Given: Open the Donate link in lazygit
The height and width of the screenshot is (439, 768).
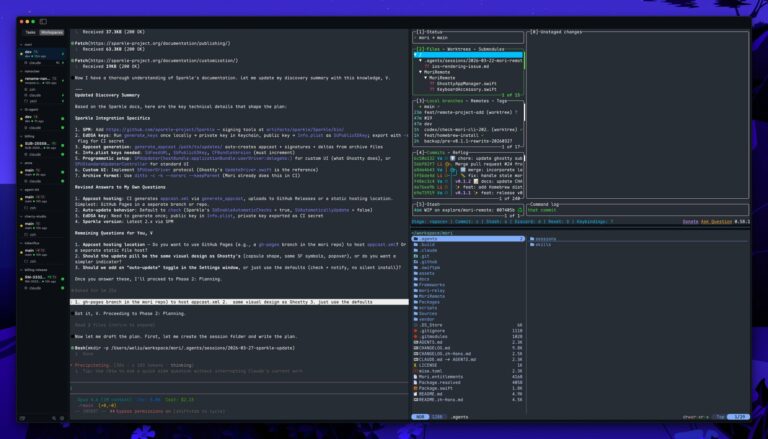Looking at the screenshot, I should tap(690, 222).
